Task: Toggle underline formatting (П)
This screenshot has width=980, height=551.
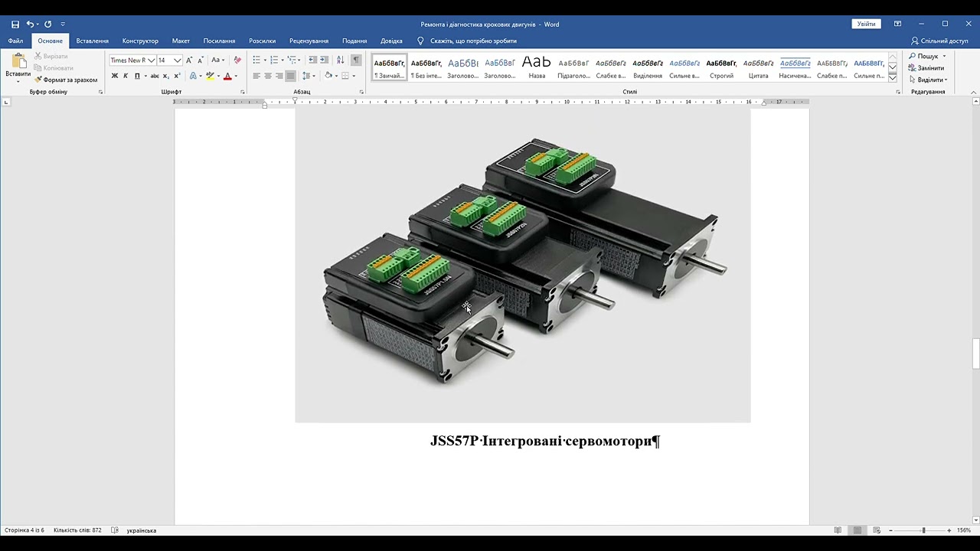Action: click(x=137, y=76)
